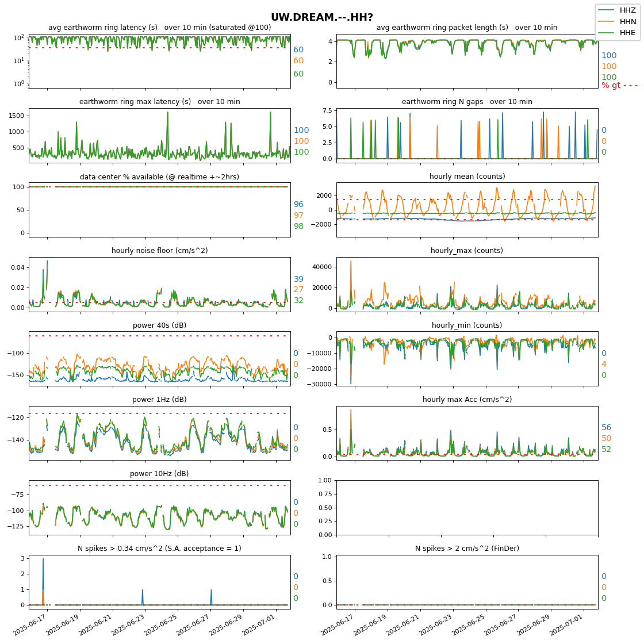Select the HHE legend label
644x644 pixels.
click(627, 32)
